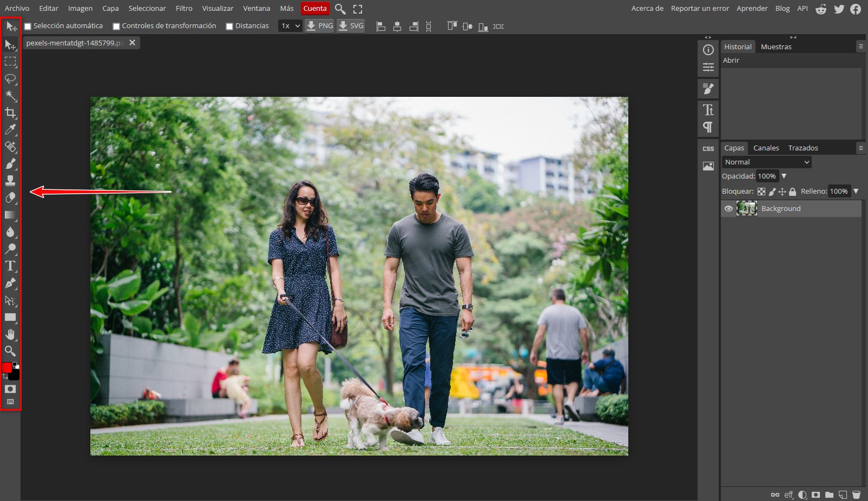Select the Clone Stamp tool
Image resolution: width=868 pixels, height=501 pixels.
coord(10,181)
